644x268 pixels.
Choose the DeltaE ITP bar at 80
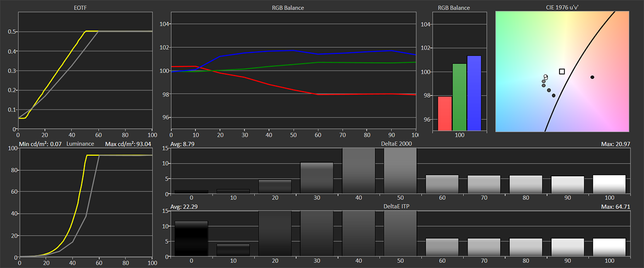pyautogui.click(x=525, y=247)
